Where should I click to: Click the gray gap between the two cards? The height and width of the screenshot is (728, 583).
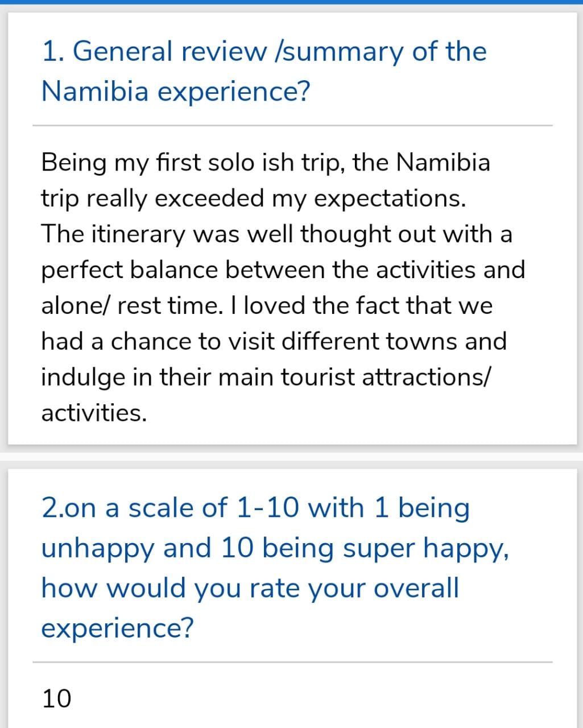coord(291,457)
